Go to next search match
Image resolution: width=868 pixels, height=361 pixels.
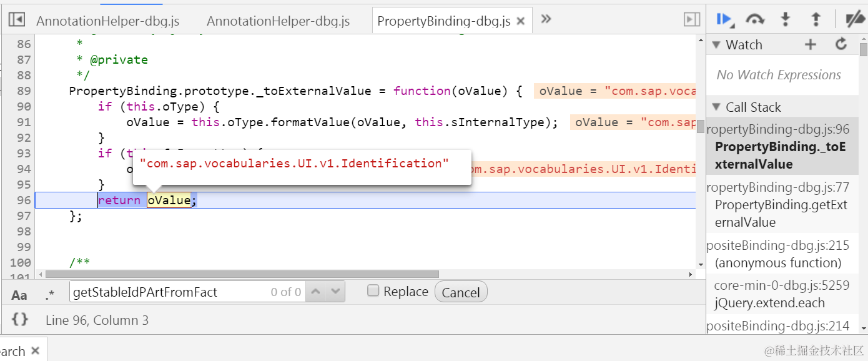pyautogui.click(x=335, y=292)
